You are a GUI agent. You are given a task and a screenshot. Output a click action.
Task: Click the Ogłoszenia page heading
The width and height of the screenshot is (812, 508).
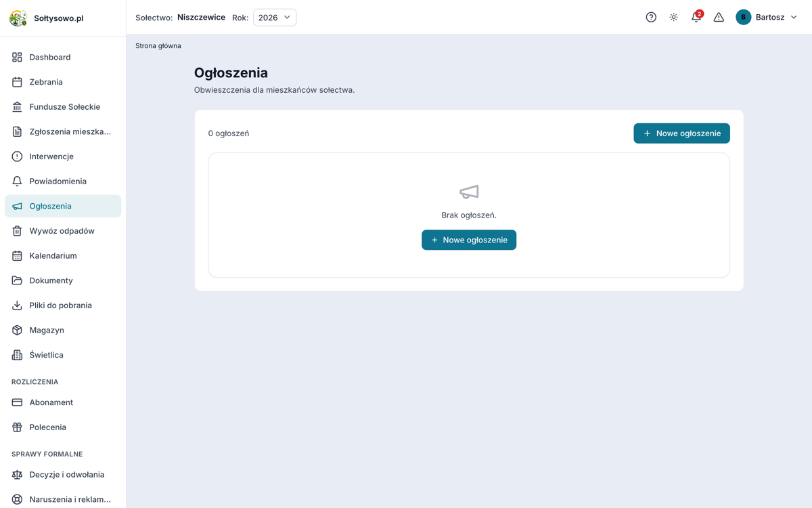click(x=231, y=72)
